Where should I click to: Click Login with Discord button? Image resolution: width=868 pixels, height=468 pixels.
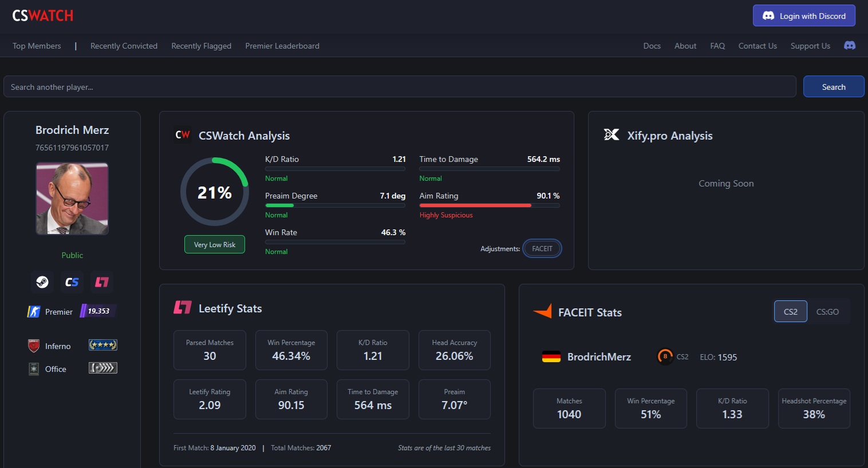(804, 15)
